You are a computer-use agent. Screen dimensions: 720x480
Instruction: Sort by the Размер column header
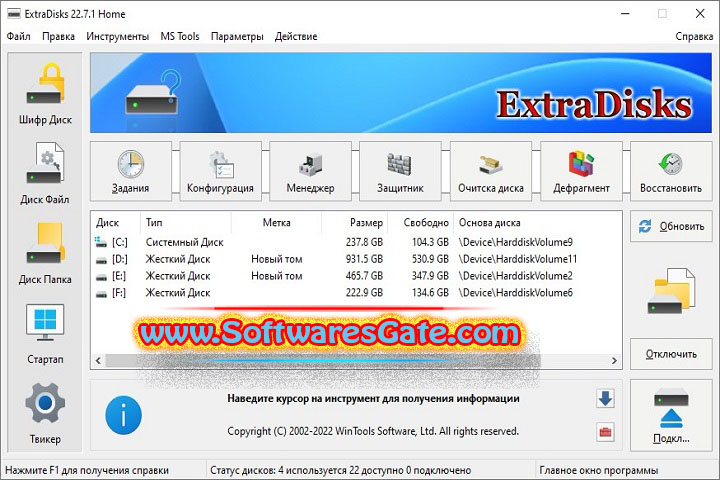tap(355, 223)
